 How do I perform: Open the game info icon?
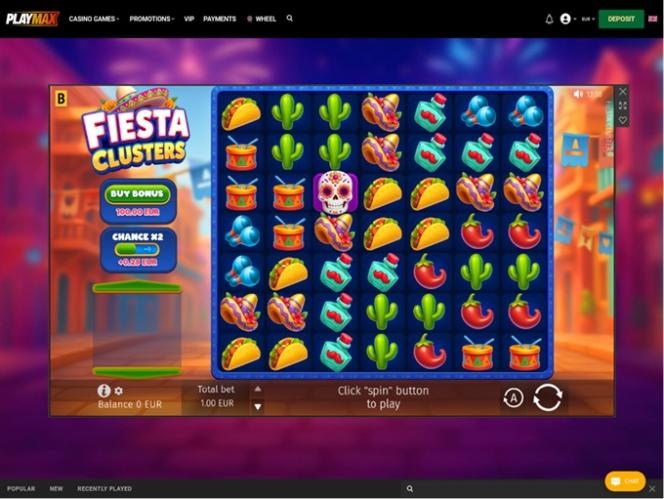coord(104,391)
